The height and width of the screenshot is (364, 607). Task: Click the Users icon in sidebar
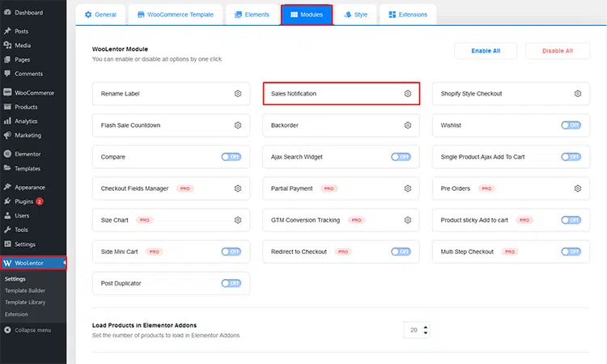7,215
